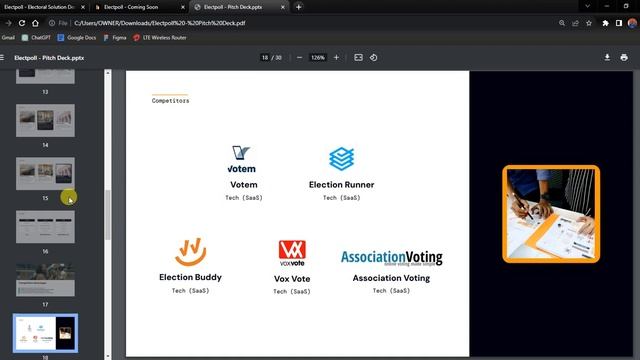Click the 126% zoom level field
The height and width of the screenshot is (360, 640).
point(318,58)
